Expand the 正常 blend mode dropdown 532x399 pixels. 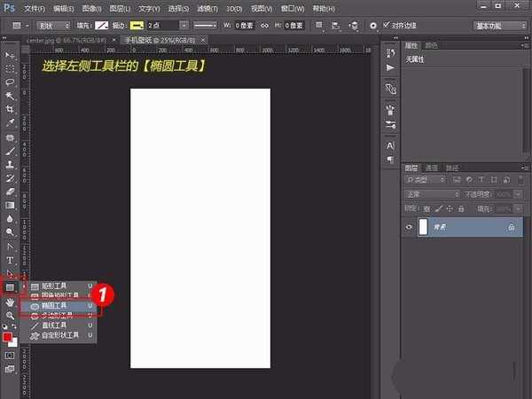[433, 193]
